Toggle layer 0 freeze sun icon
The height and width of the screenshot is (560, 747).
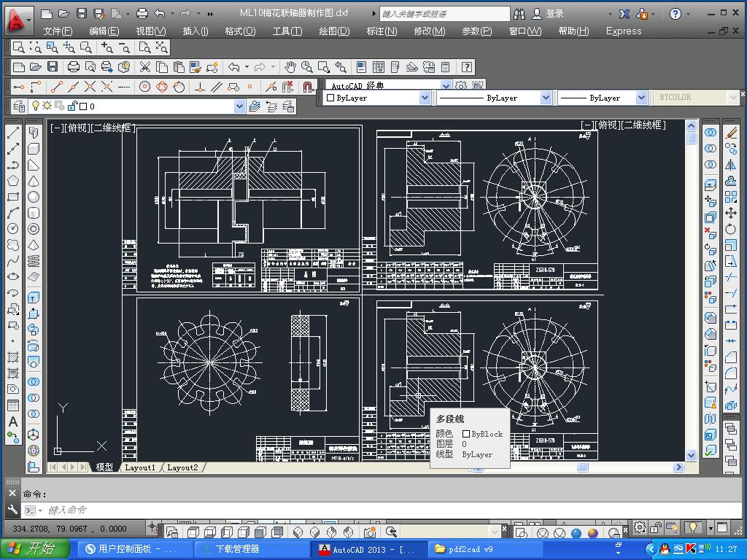pos(47,106)
